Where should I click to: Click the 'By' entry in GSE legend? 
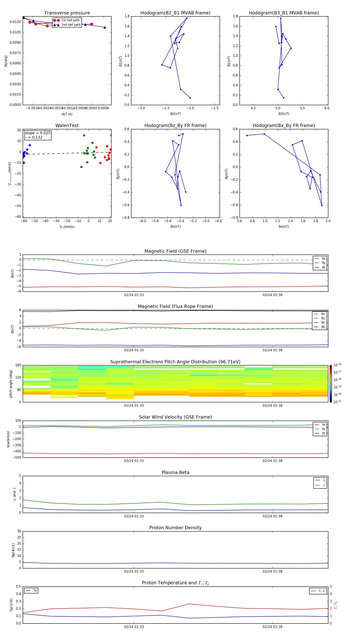coord(320,263)
